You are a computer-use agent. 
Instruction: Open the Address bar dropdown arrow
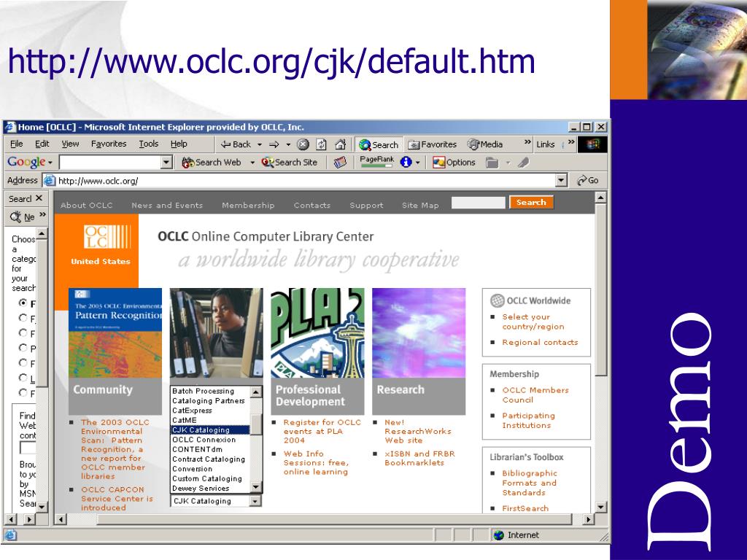(x=562, y=181)
